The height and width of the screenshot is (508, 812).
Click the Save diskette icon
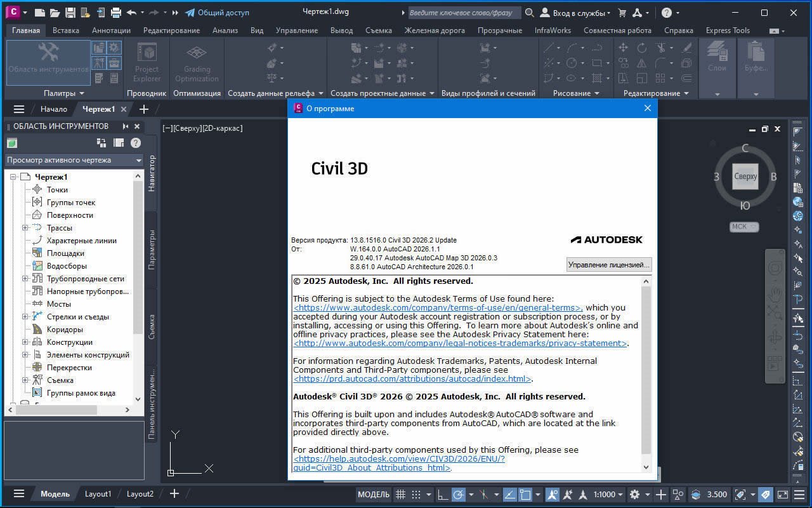click(70, 13)
